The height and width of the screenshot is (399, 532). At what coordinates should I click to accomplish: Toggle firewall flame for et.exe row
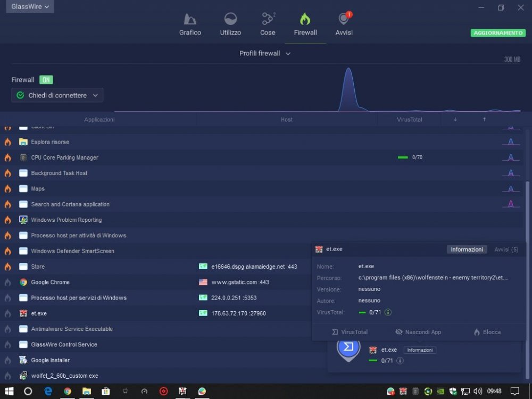point(8,313)
